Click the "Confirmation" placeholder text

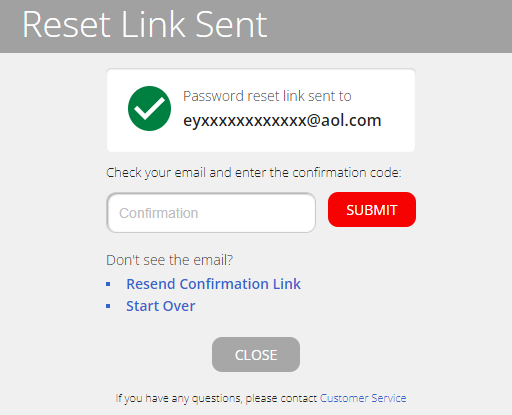[x=159, y=213]
